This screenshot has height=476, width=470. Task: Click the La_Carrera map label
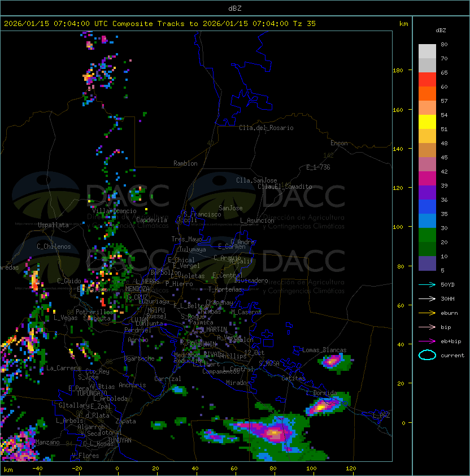63,368
